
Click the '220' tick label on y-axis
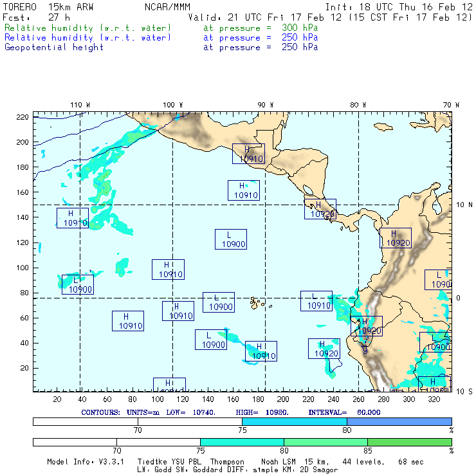[x=23, y=117]
